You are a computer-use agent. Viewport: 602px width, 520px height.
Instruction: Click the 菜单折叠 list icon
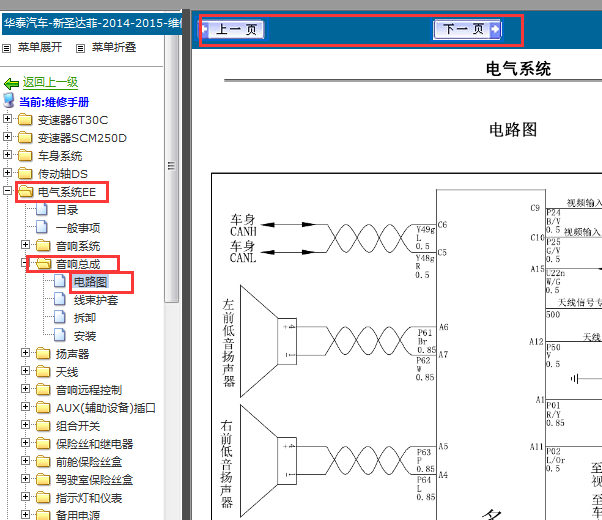[x=80, y=48]
